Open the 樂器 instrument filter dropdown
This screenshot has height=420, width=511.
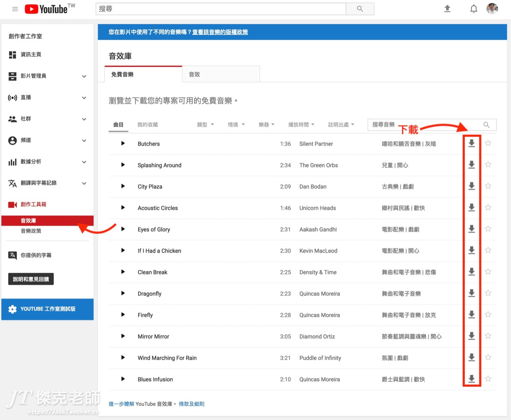(x=267, y=124)
